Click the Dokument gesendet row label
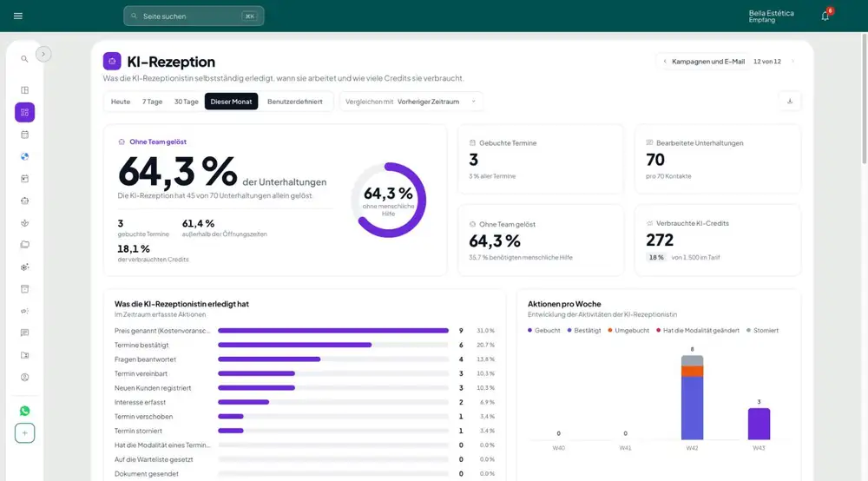This screenshot has width=868, height=481. (147, 474)
